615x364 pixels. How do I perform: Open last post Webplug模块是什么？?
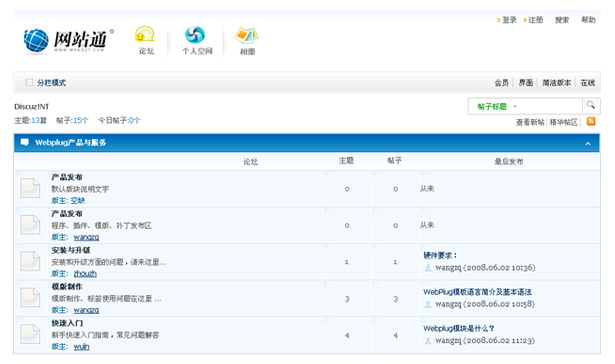pyautogui.click(x=459, y=328)
